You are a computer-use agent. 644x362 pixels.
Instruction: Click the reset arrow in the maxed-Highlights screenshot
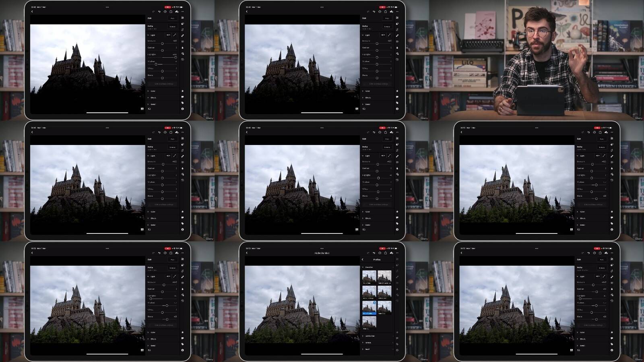click(149, 109)
